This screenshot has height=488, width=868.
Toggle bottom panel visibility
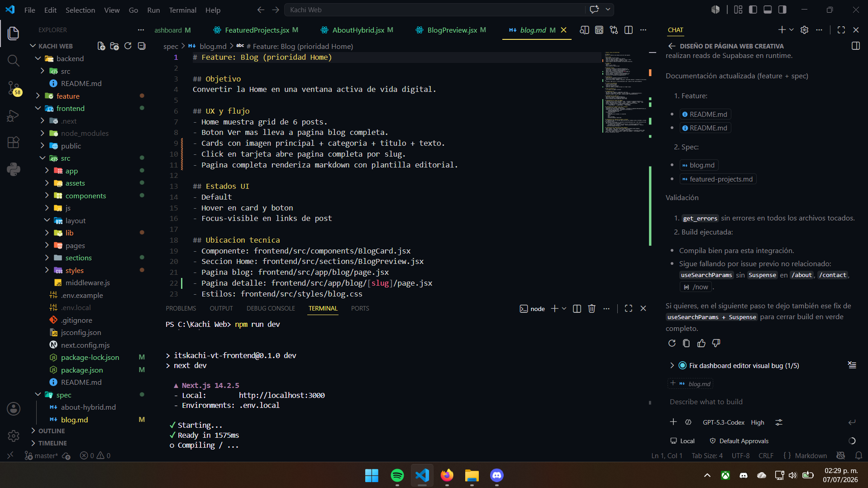pyautogui.click(x=768, y=10)
